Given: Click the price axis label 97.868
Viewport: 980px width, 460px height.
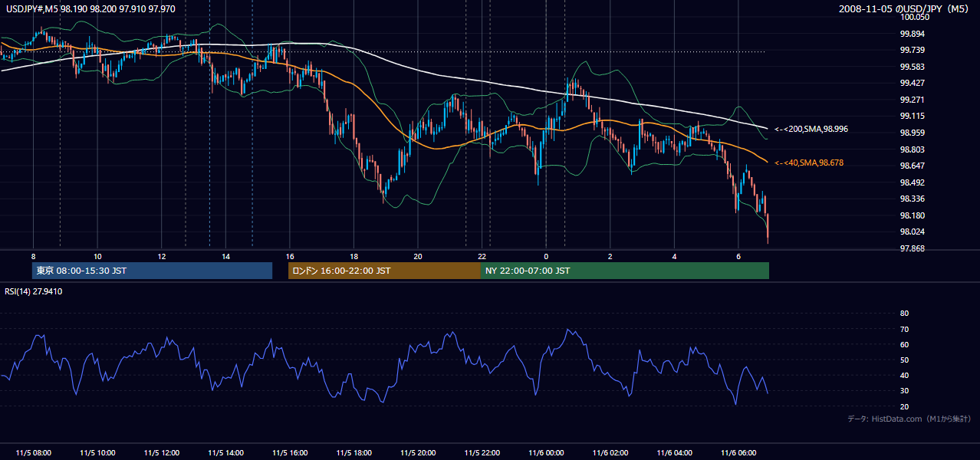Looking at the screenshot, I should [x=913, y=248].
